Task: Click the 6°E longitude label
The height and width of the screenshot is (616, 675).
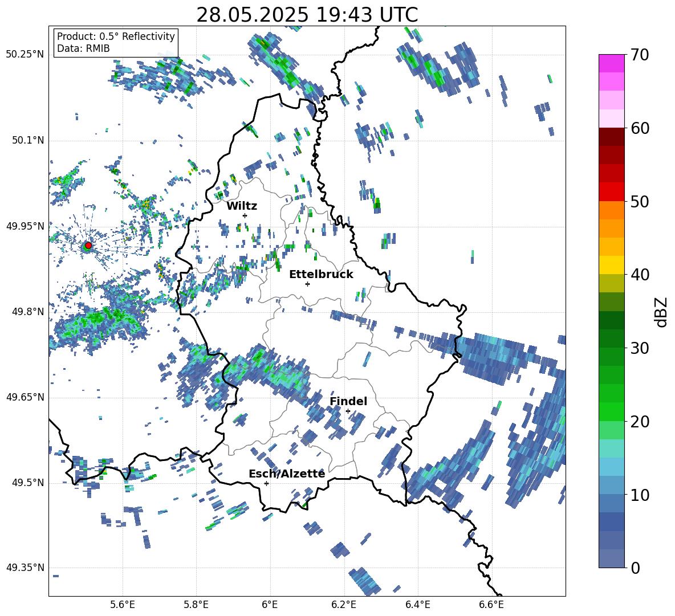Action: [270, 605]
